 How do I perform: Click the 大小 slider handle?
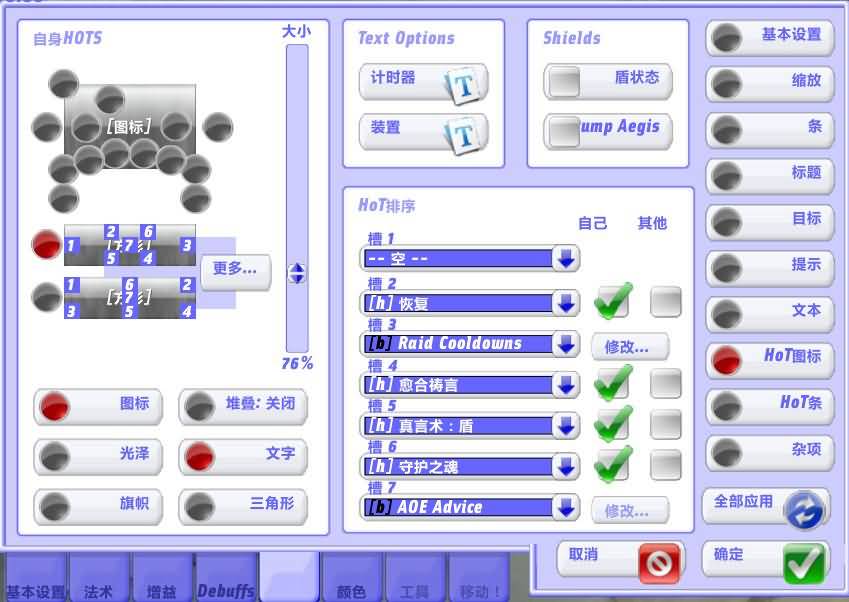297,273
